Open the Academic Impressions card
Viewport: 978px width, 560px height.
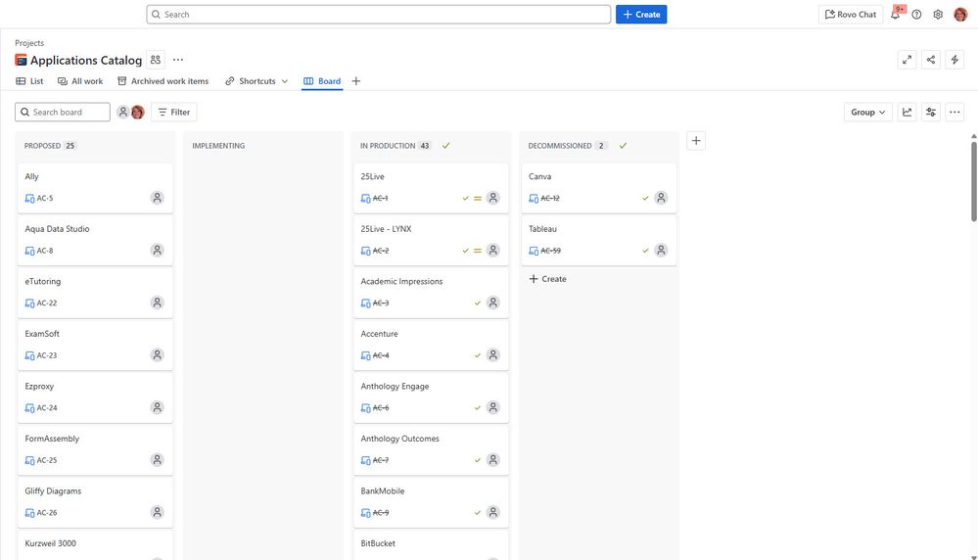pyautogui.click(x=431, y=292)
